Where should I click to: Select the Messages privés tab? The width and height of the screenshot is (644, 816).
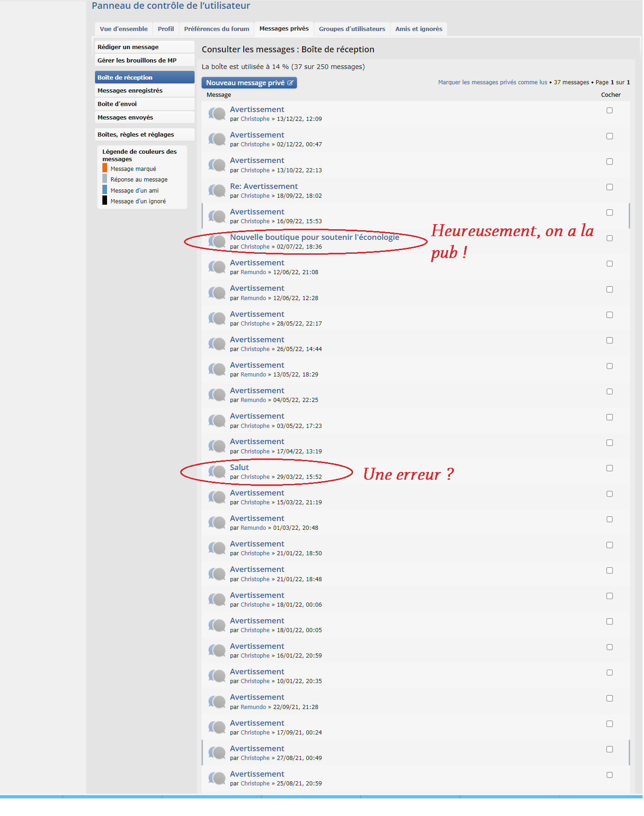coord(284,29)
